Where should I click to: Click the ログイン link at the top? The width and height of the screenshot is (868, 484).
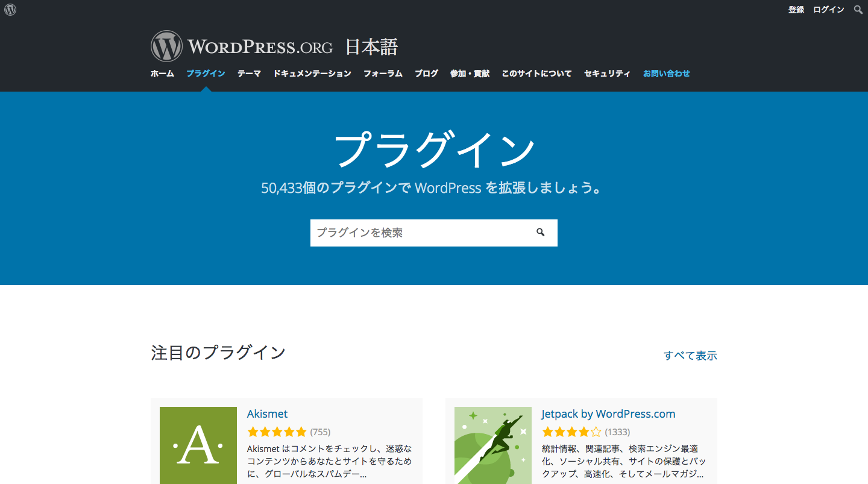point(829,10)
